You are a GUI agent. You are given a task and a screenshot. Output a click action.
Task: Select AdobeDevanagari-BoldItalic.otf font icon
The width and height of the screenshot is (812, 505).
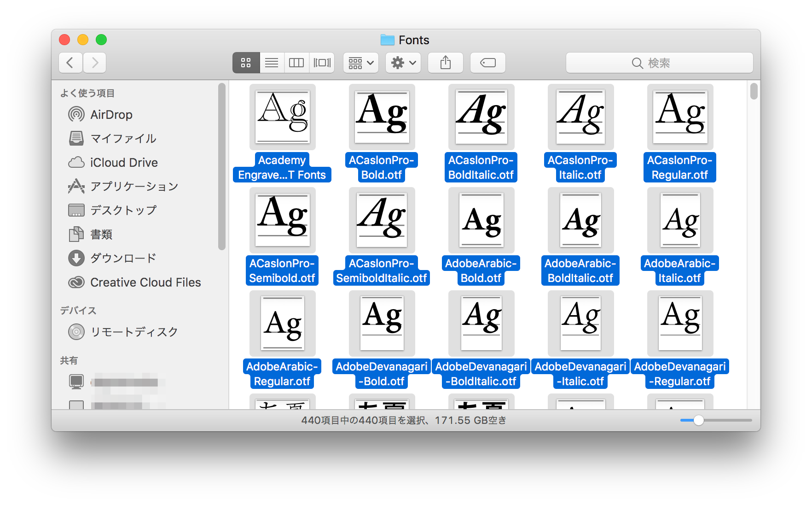coord(481,323)
